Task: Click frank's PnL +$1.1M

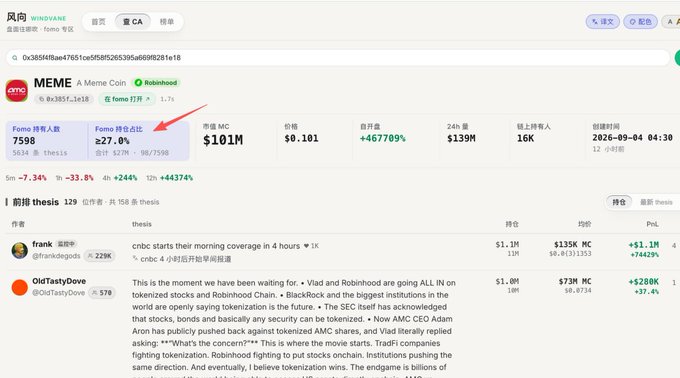Action: tap(644, 245)
